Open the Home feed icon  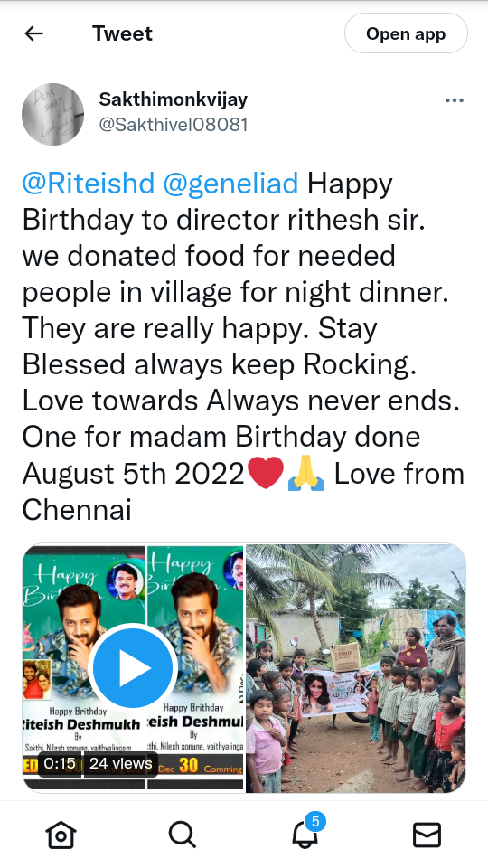[61, 834]
